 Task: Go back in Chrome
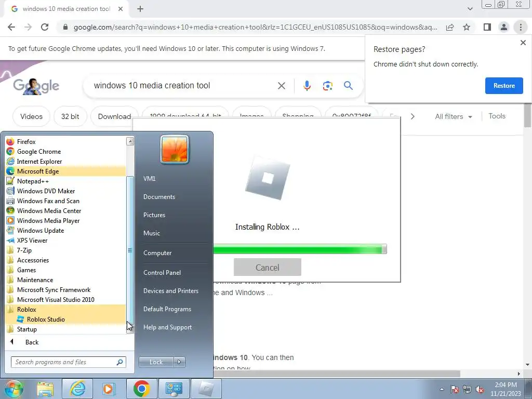(11, 27)
